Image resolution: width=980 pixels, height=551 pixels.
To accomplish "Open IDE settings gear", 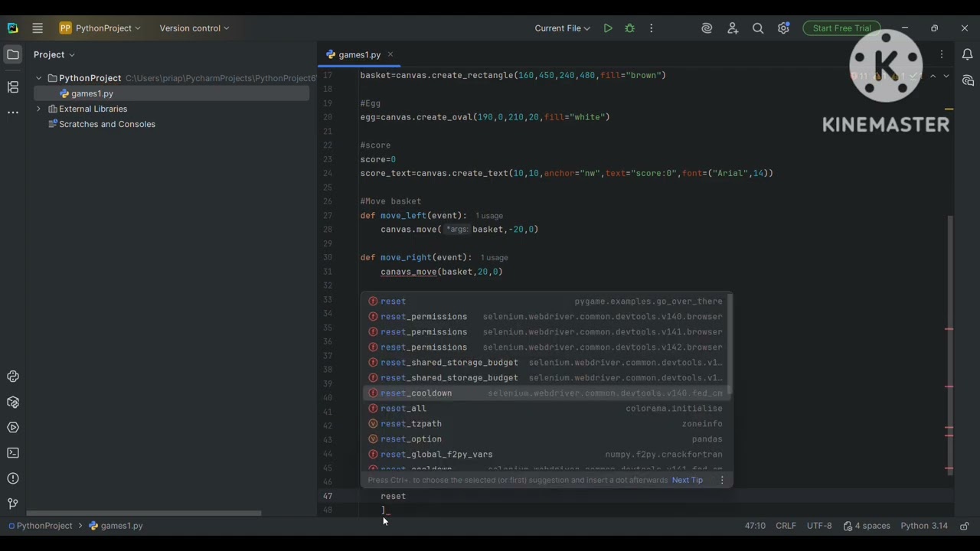I will click(783, 28).
